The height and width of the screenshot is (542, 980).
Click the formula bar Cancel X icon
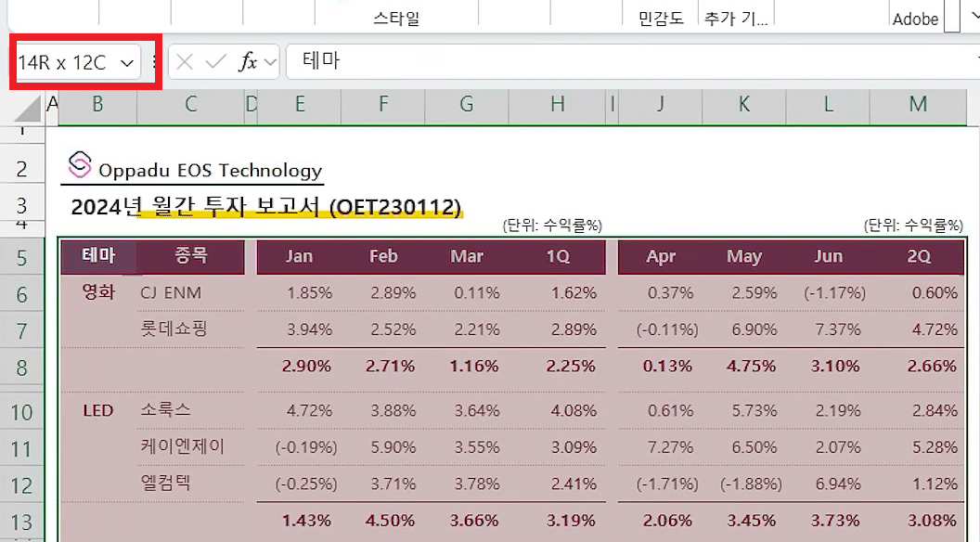[x=185, y=62]
